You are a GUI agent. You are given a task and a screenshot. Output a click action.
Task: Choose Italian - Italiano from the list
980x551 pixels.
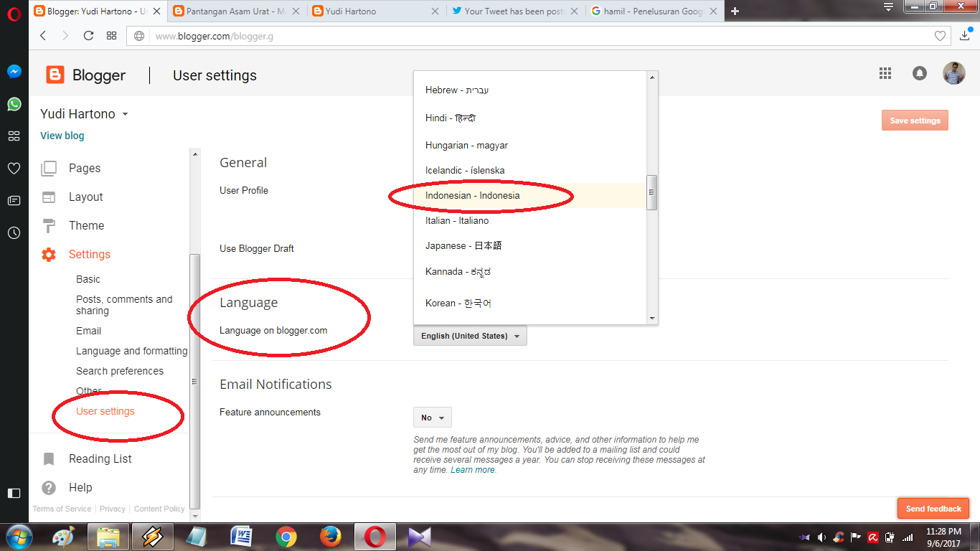[x=530, y=220]
